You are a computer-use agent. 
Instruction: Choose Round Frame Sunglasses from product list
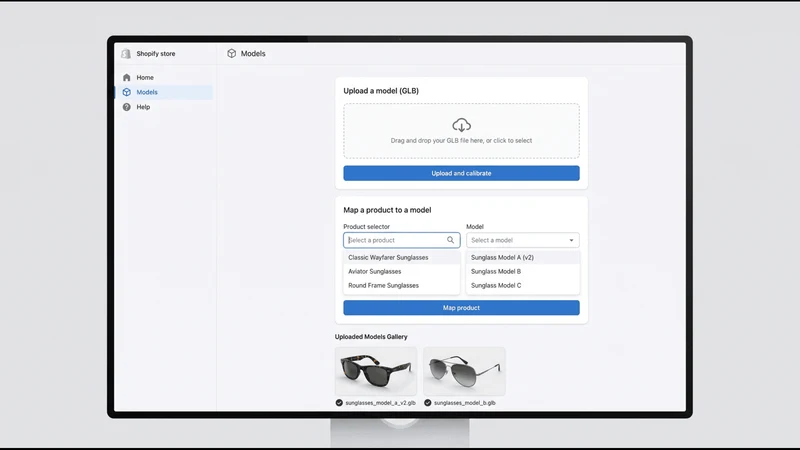click(402, 285)
